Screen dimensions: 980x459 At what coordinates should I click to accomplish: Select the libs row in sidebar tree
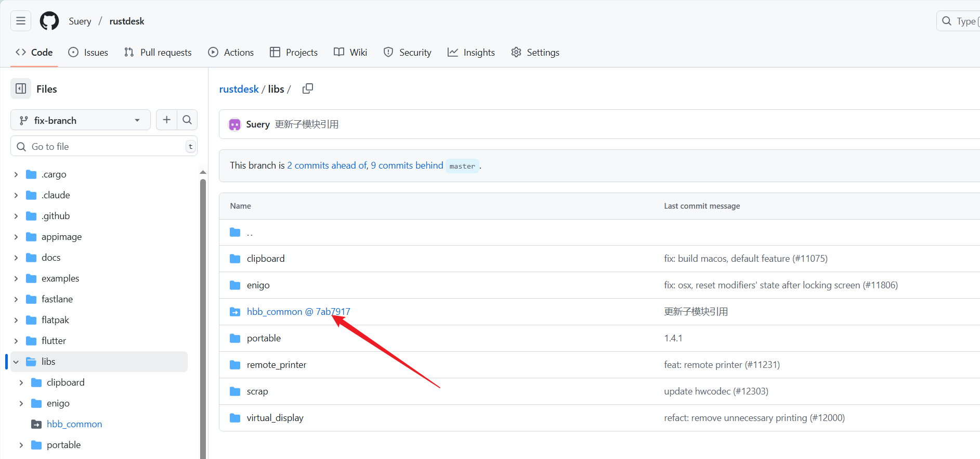[x=99, y=362]
